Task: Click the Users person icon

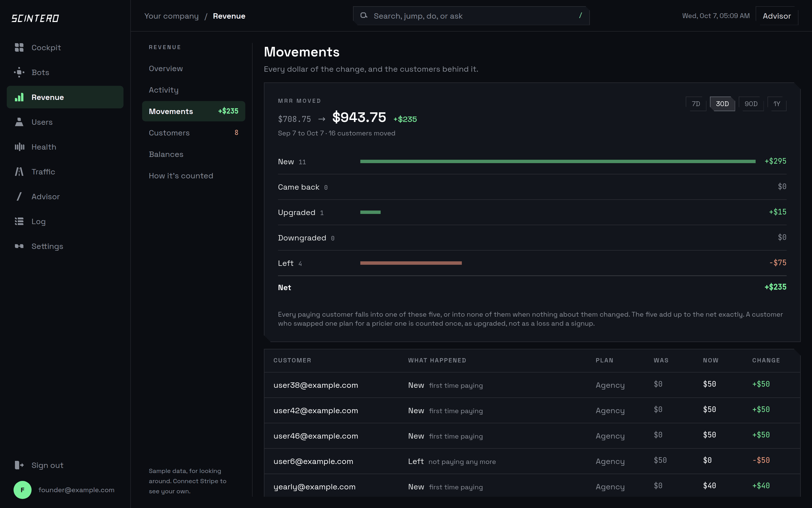Action: (19, 122)
